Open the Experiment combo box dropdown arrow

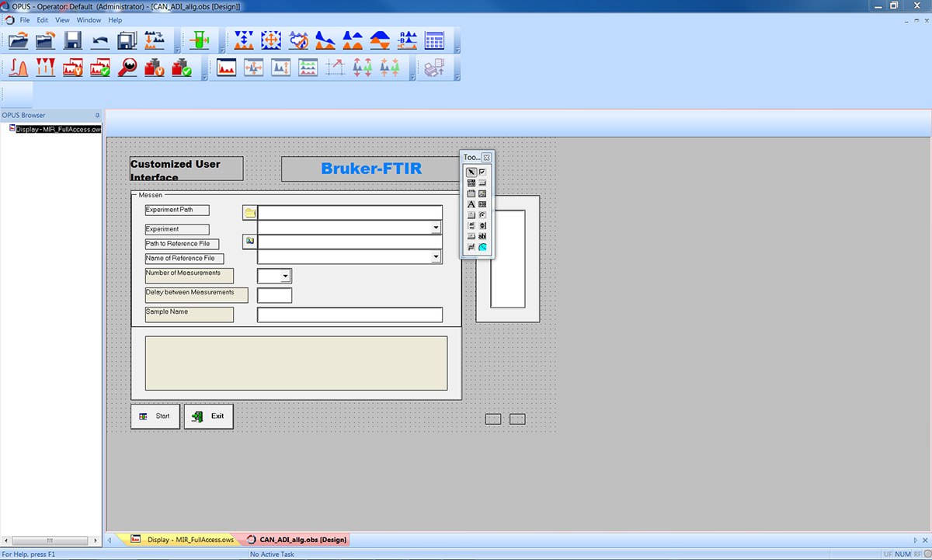pyautogui.click(x=436, y=228)
